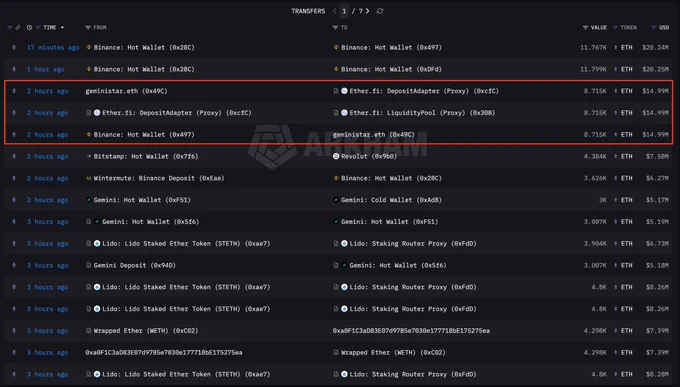
Task: Open the VALUE column filter
Action: (585, 27)
